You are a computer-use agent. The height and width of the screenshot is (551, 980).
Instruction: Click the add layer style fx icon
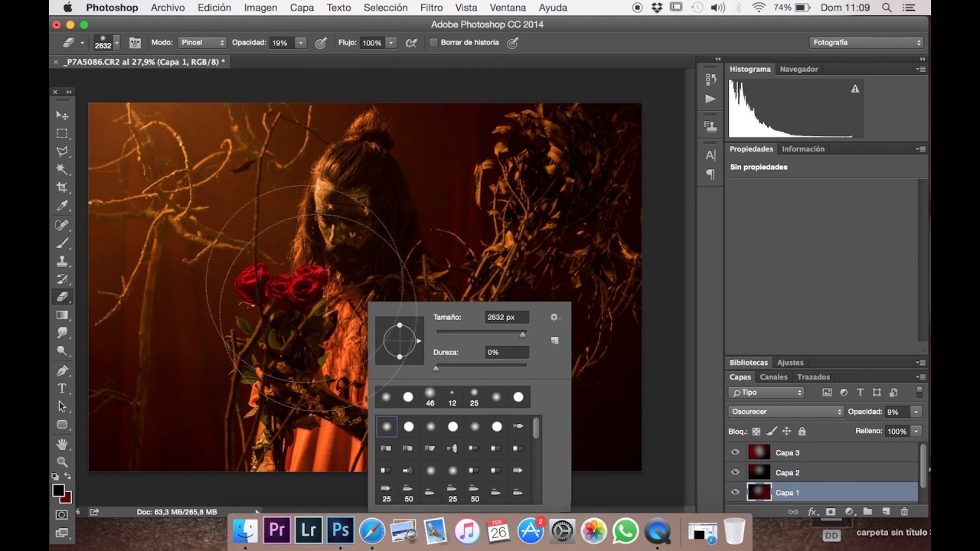click(x=812, y=511)
